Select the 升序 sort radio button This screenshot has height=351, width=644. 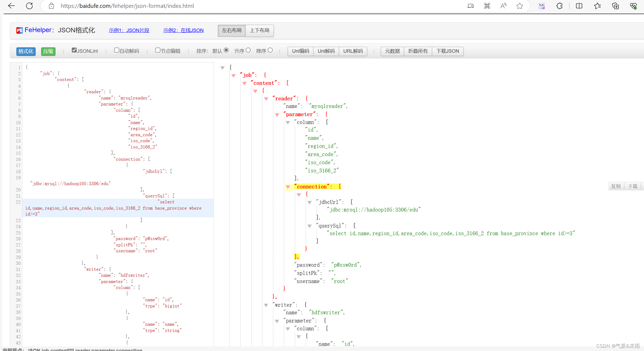point(248,50)
